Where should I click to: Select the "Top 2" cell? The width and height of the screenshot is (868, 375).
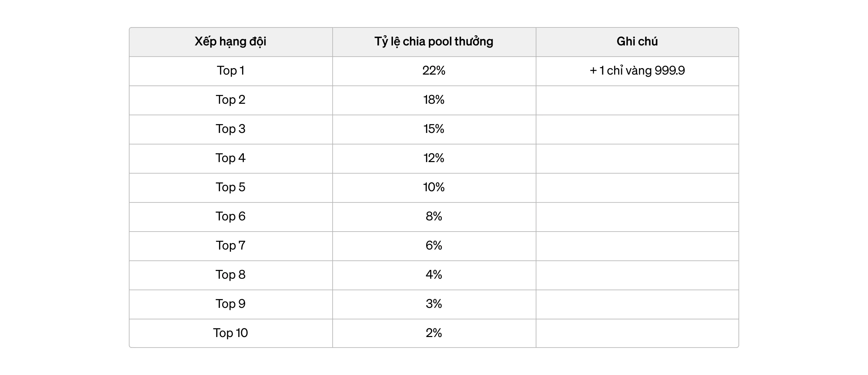tap(231, 100)
